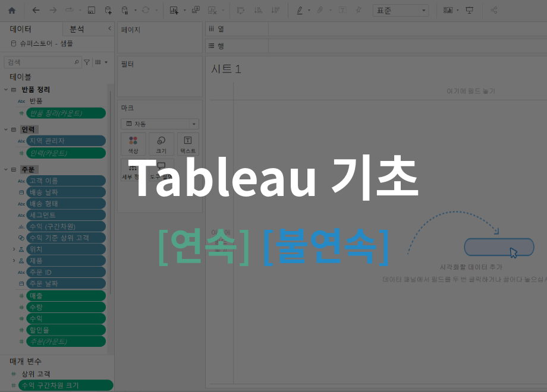Open the 텍스트 text mark card
The image size is (547, 392).
[x=188, y=144]
